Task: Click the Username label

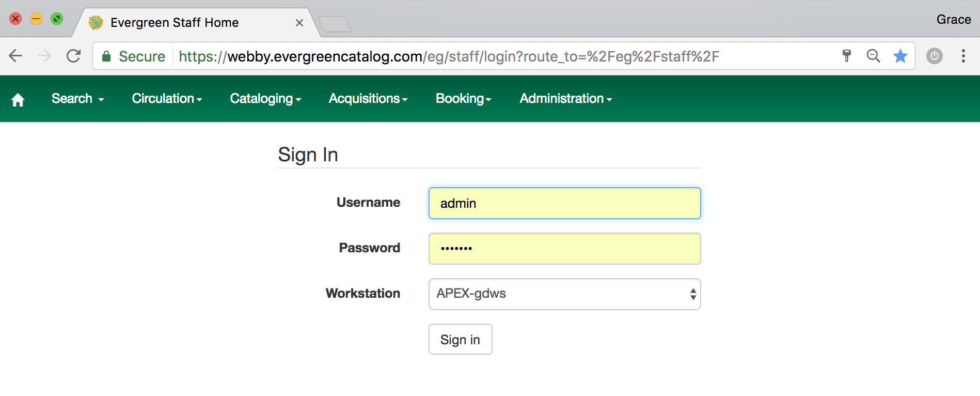Action: (368, 203)
